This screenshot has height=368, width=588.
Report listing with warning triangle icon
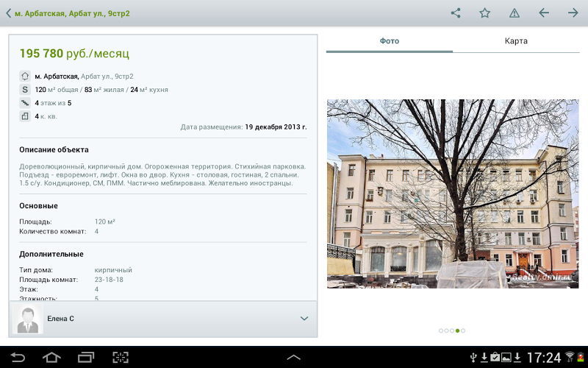514,13
